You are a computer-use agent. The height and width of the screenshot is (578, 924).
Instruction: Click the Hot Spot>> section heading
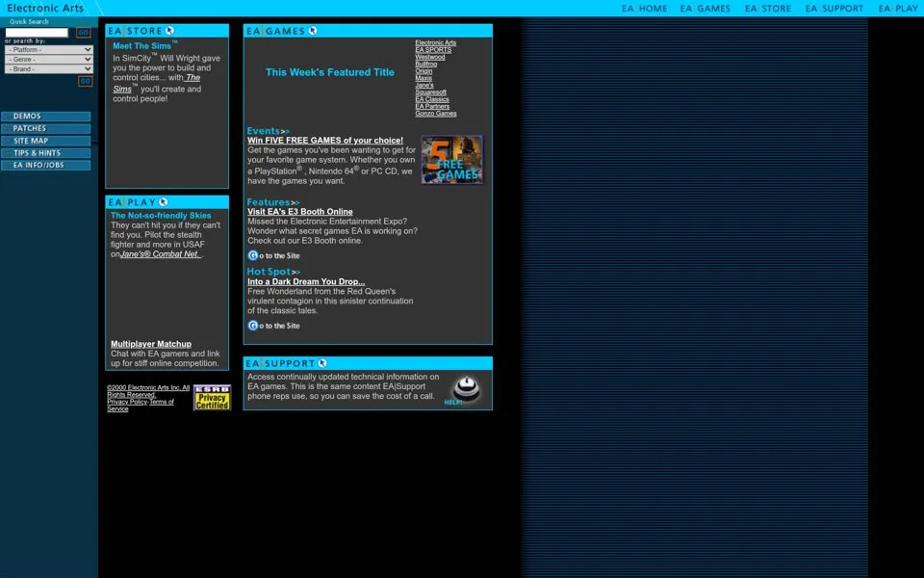273,272
